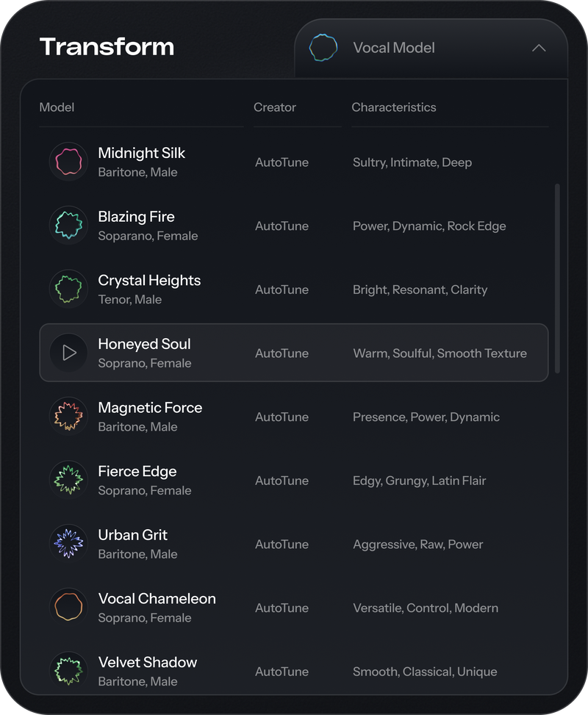Collapse the Vocal Model dropdown
The image size is (588, 715).
(539, 47)
